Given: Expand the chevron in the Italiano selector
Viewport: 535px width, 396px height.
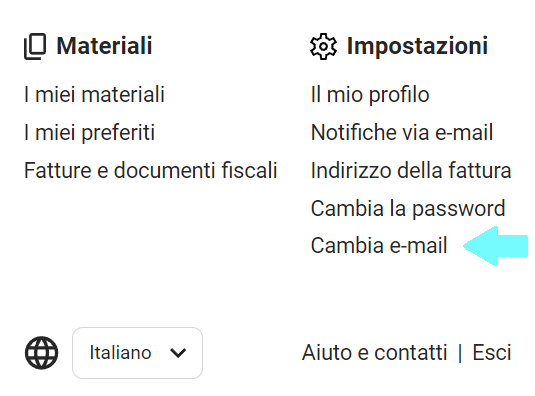Looking at the screenshot, I should click(178, 353).
